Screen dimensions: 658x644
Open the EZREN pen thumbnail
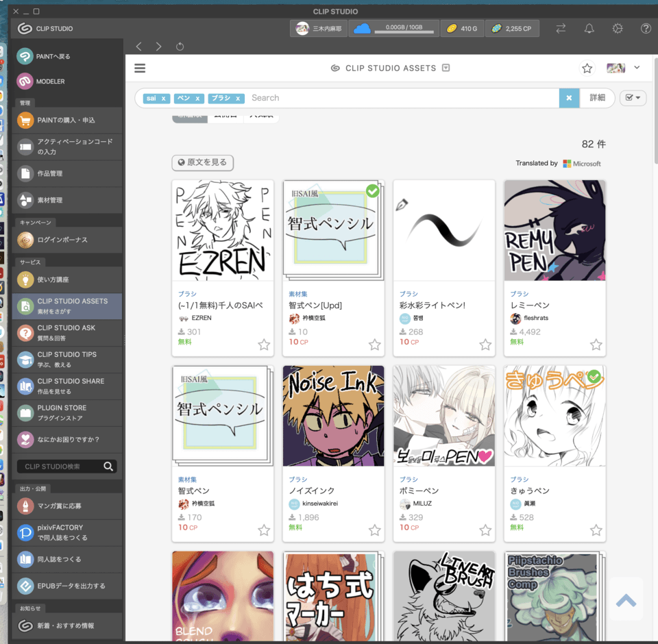(223, 230)
